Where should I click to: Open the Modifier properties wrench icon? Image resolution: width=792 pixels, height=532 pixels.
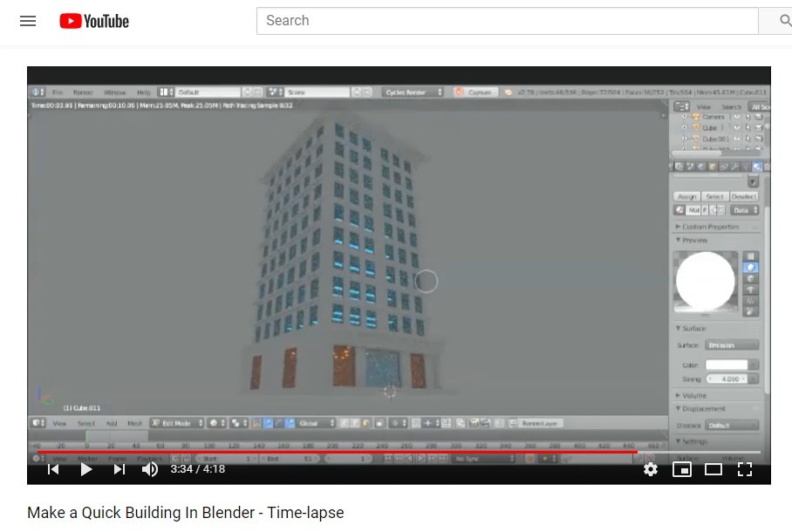coord(734,166)
